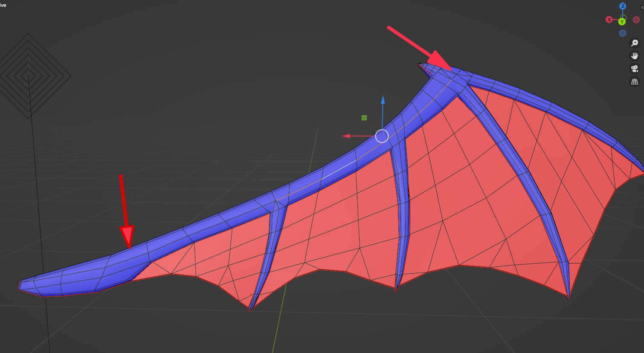Click the dark blue sphere below the gizmo
The width and height of the screenshot is (644, 353).
[622, 33]
